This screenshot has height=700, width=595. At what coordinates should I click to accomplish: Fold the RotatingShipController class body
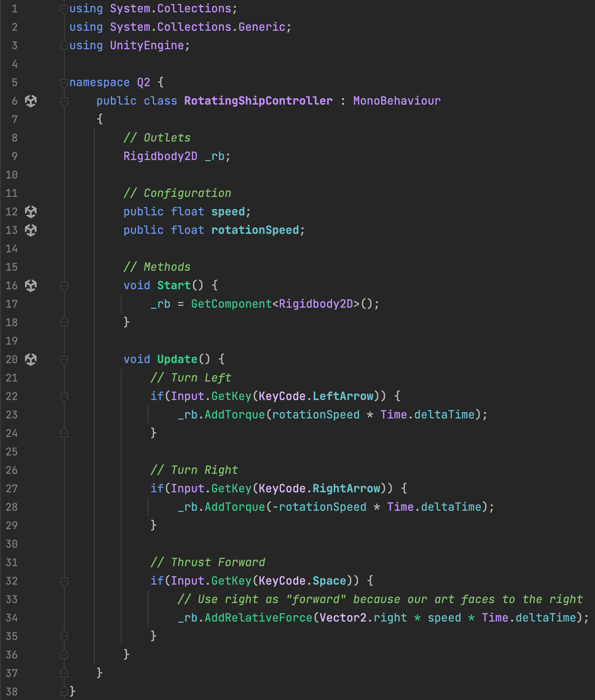(x=64, y=101)
